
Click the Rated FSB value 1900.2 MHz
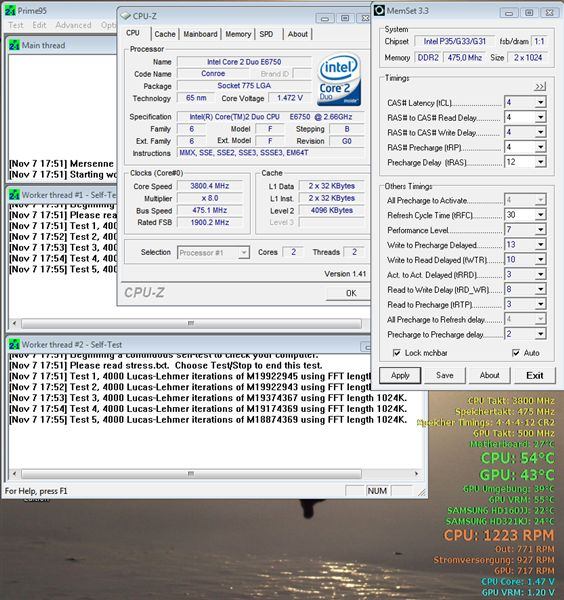[x=210, y=222]
